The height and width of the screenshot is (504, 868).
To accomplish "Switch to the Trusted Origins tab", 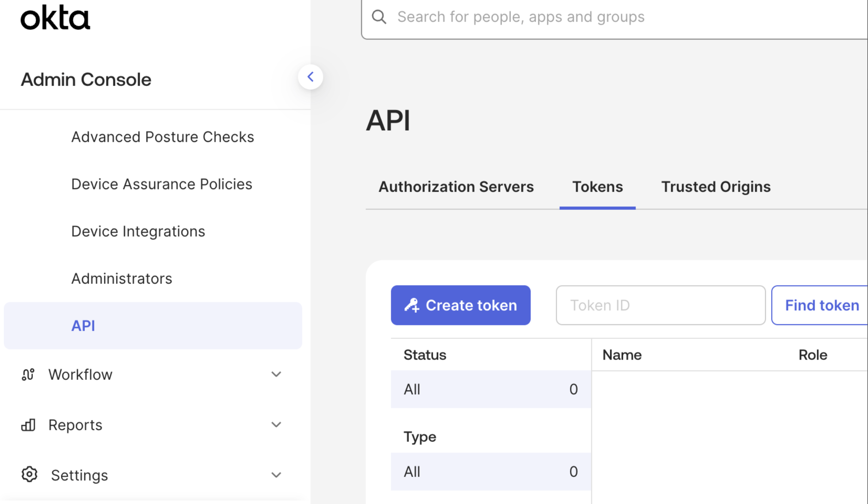I will click(x=716, y=187).
